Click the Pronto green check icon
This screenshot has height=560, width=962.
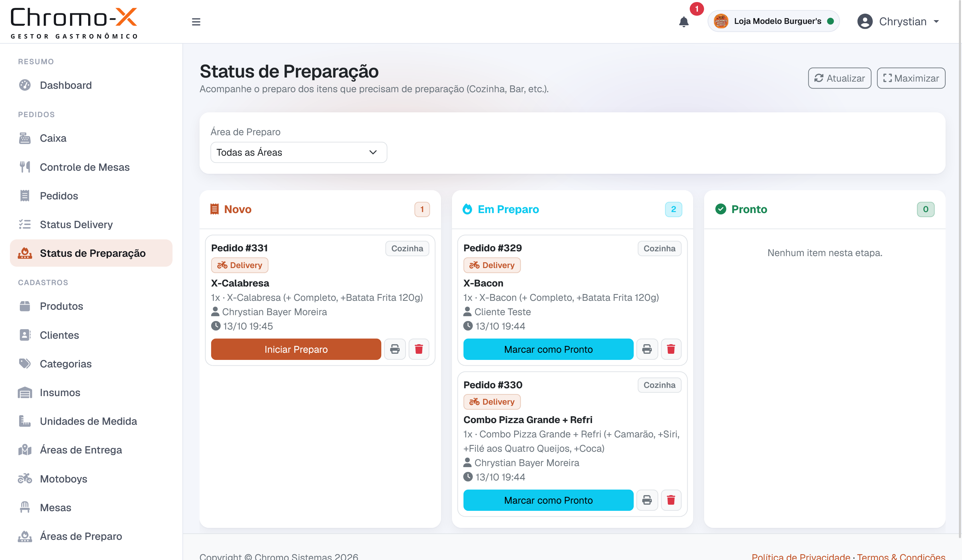(x=721, y=209)
